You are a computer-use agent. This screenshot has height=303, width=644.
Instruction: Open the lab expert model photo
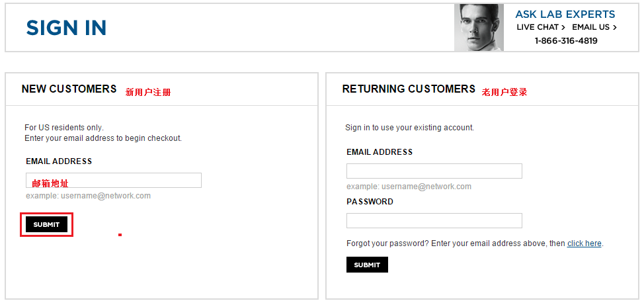[479, 28]
